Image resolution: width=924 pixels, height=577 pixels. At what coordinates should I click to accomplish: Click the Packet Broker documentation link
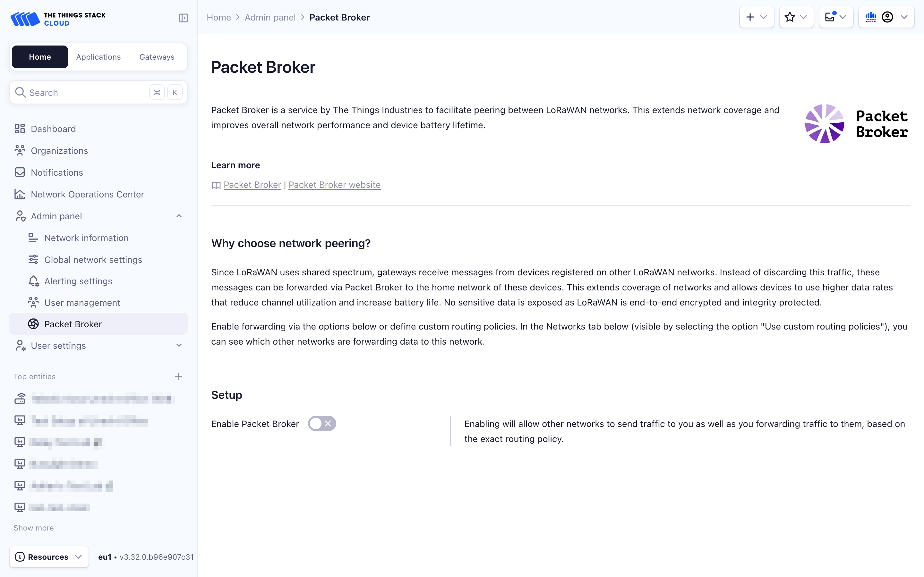pyautogui.click(x=252, y=185)
